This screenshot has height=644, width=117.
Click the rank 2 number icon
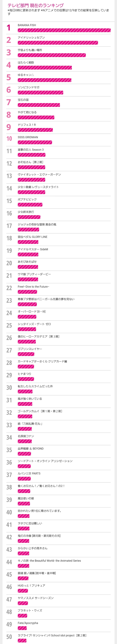point(9,40)
